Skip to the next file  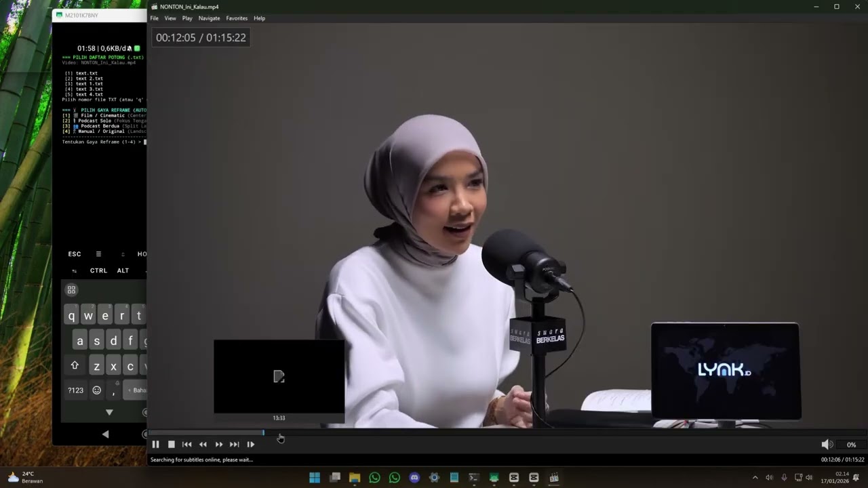(234, 445)
